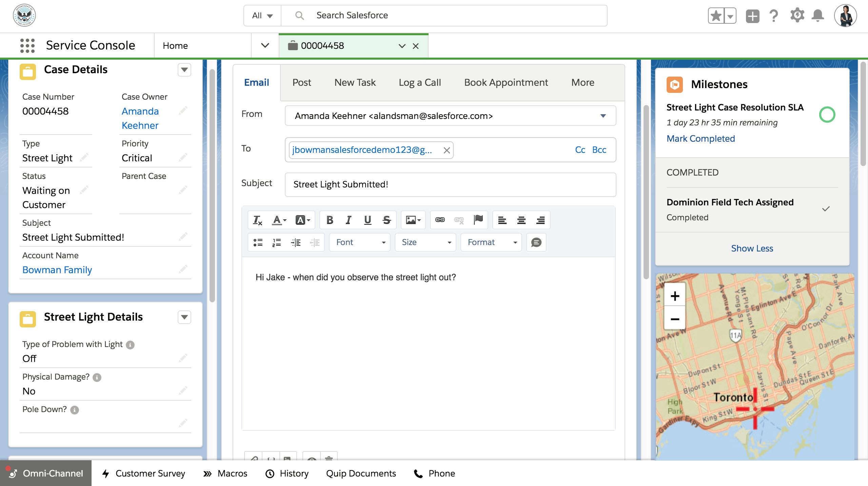
Task: Click the global actions plus icon
Action: point(752,16)
